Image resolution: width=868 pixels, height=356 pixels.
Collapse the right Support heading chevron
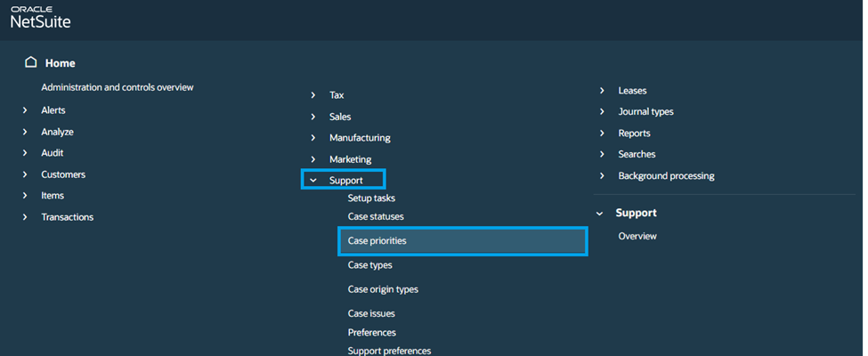click(x=602, y=214)
